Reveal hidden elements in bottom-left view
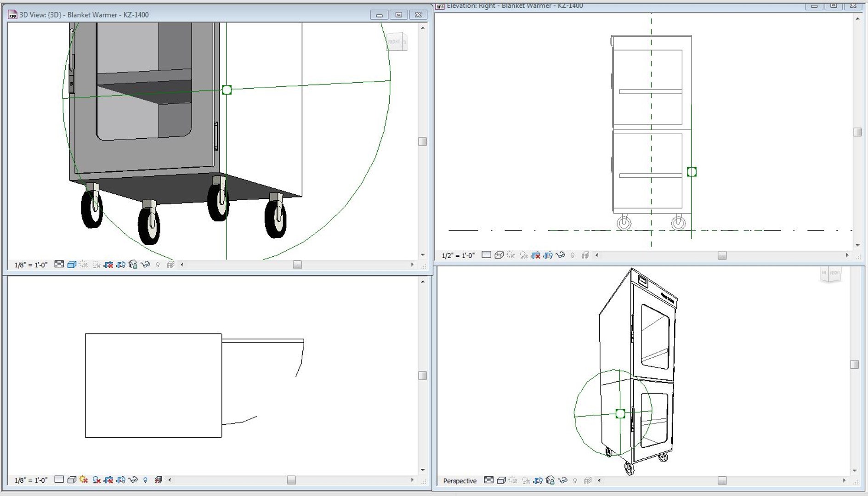The image size is (868, 496). pyautogui.click(x=145, y=479)
